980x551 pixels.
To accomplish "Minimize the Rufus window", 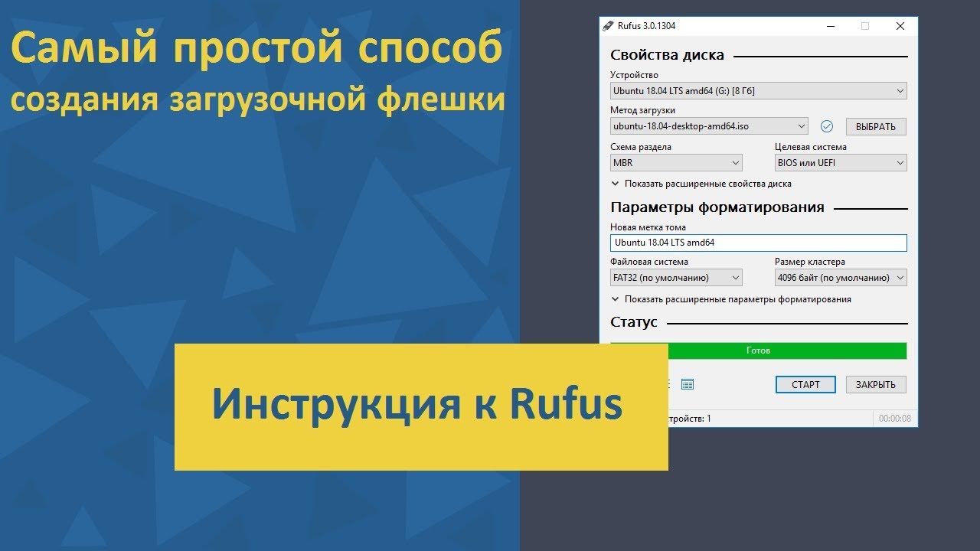I will click(830, 26).
